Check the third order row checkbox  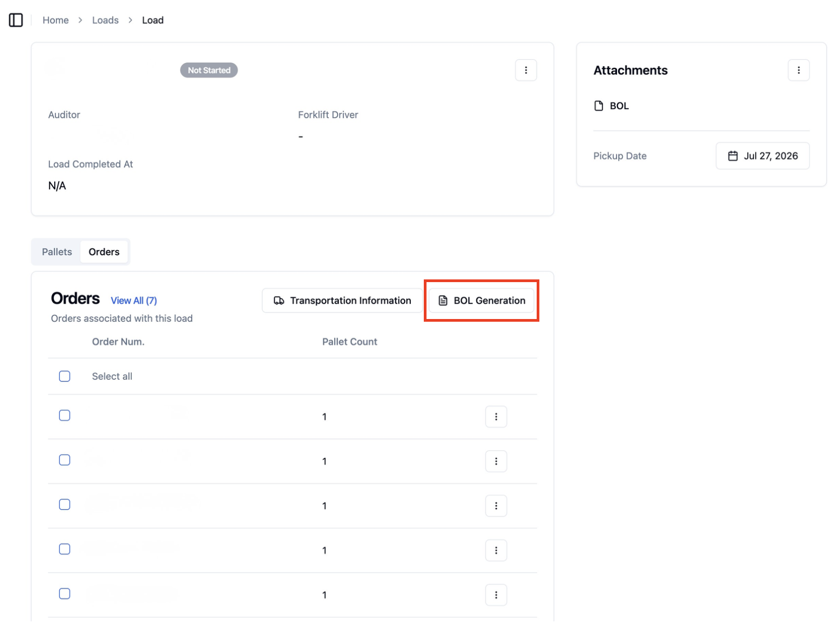pyautogui.click(x=65, y=505)
